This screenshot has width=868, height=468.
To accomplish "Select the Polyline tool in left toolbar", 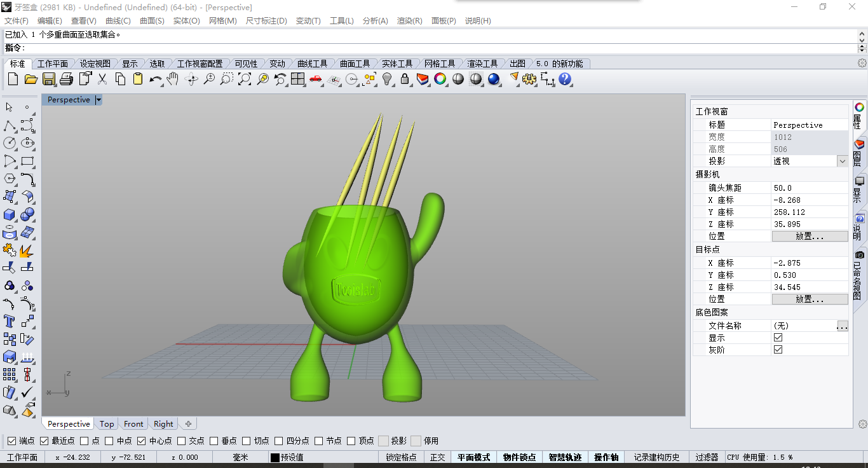I will [10, 125].
